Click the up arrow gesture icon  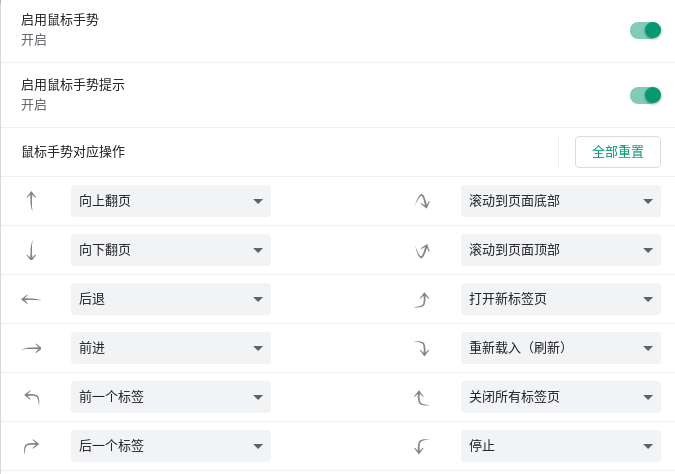31,201
